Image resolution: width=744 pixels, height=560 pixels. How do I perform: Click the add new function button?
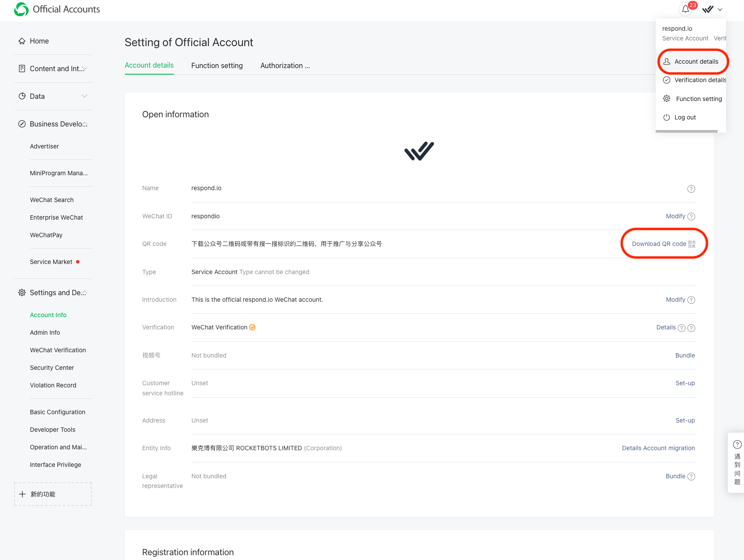point(53,494)
